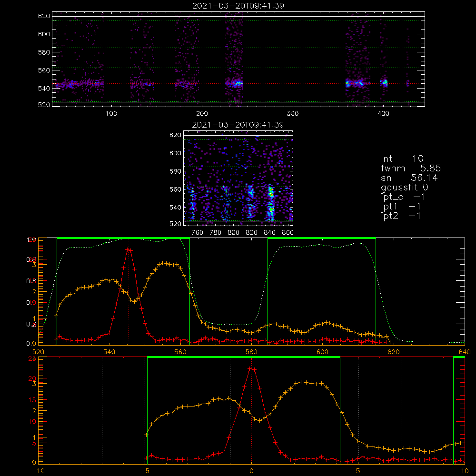Viewport: 476px width, 476px height.
Task: Click the timestamp title above the top spectrogram
Action: coord(238,6)
